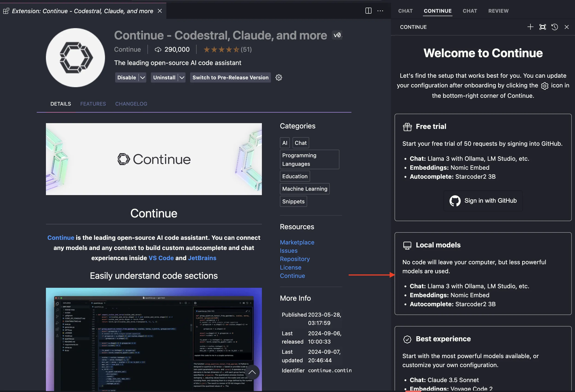The height and width of the screenshot is (392, 575).
Task: Open the extension settings gear icon
Action: pos(279,77)
